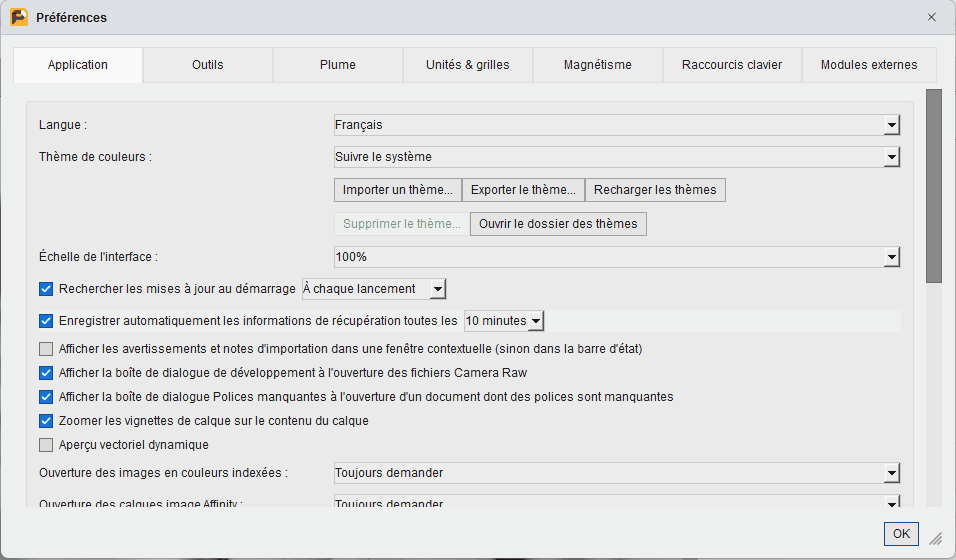956x560 pixels.
Task: Click Ouvrir le dossier des thèmes
Action: pos(558,224)
